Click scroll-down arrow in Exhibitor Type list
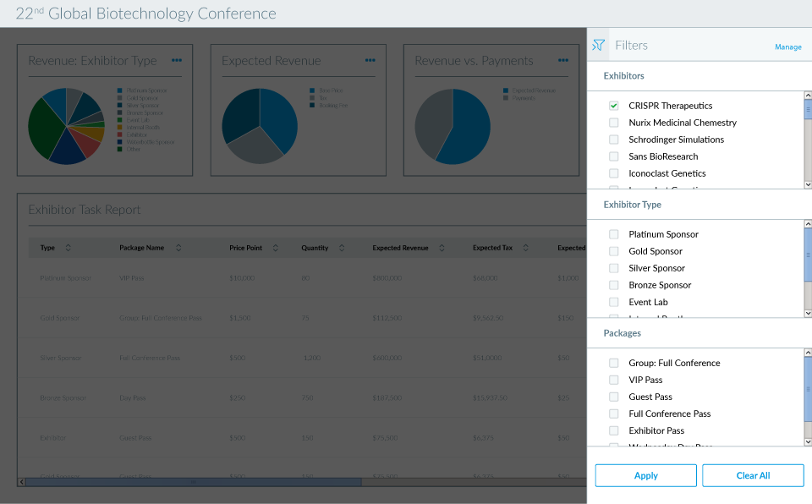 coord(808,314)
